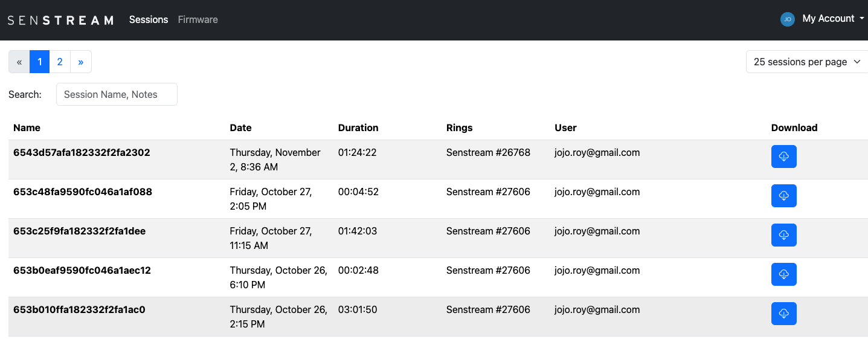Click the previous page arrow button

coord(19,62)
